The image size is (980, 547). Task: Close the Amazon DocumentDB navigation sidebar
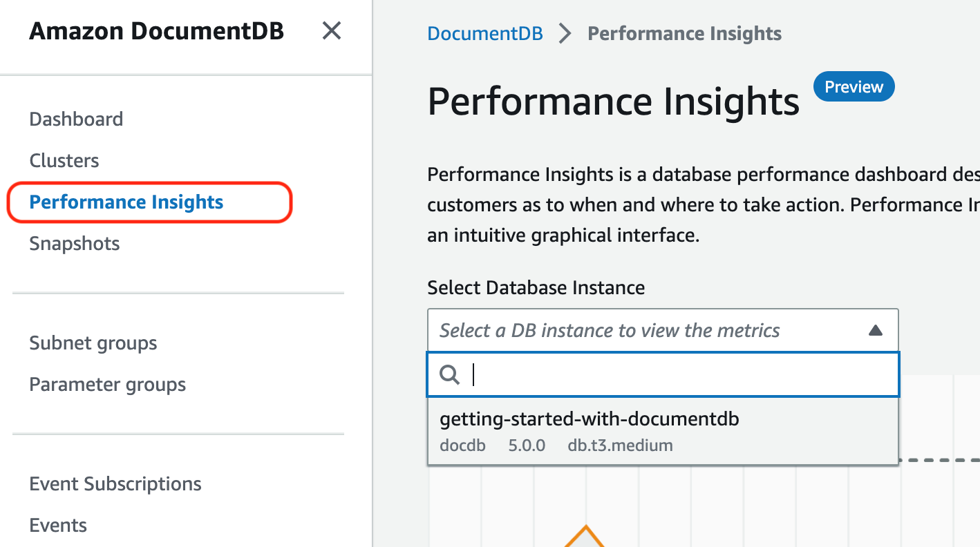[x=332, y=31]
